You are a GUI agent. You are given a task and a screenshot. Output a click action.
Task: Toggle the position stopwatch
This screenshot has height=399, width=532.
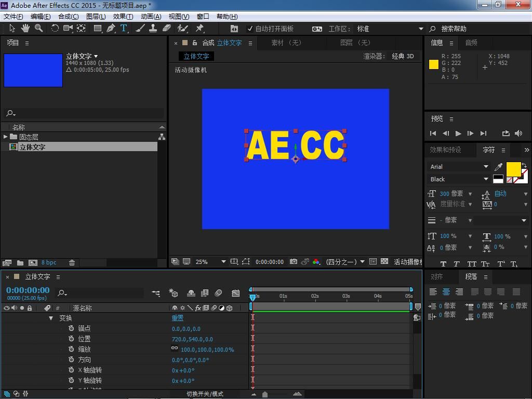71,339
